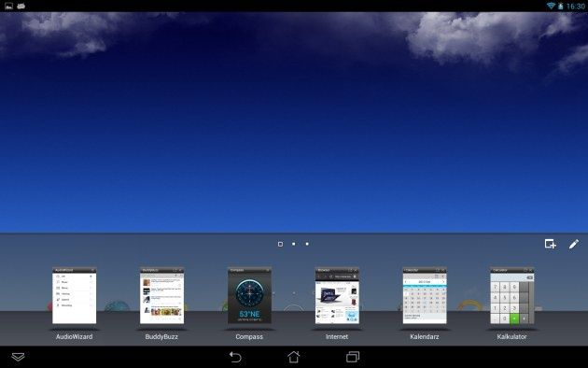Click the Kalendarz label
This screenshot has height=368, width=588.
425,336
